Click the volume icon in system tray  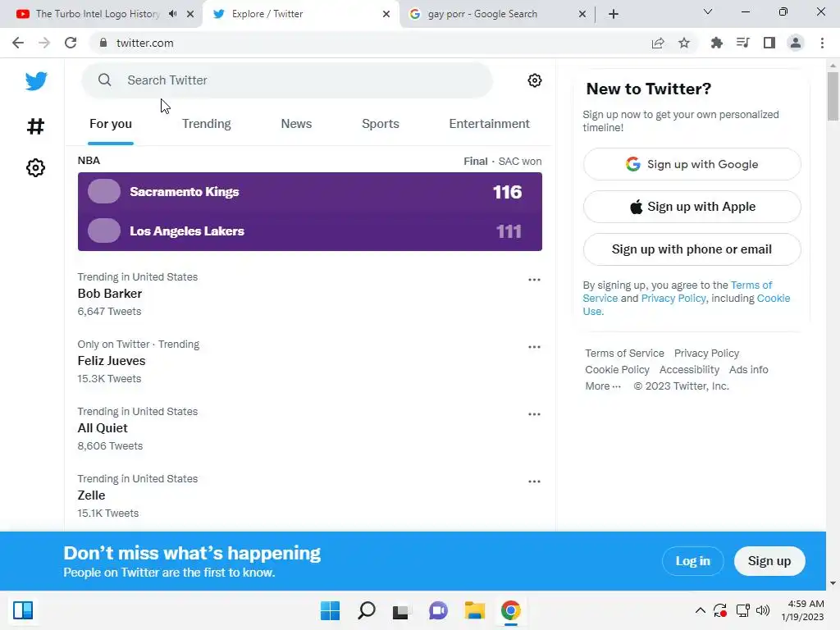point(762,610)
